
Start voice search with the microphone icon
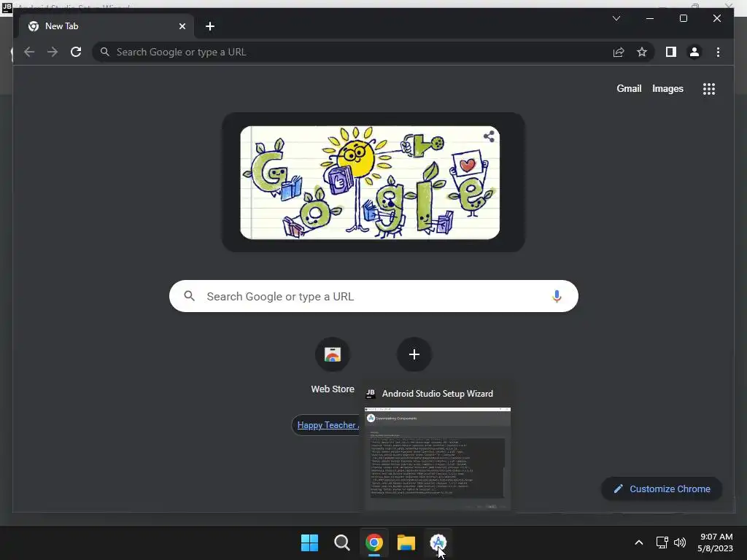(557, 296)
